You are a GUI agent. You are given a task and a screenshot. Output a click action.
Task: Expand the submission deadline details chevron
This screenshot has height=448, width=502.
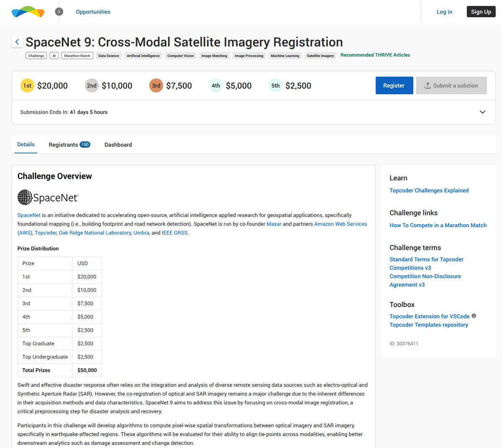[482, 112]
